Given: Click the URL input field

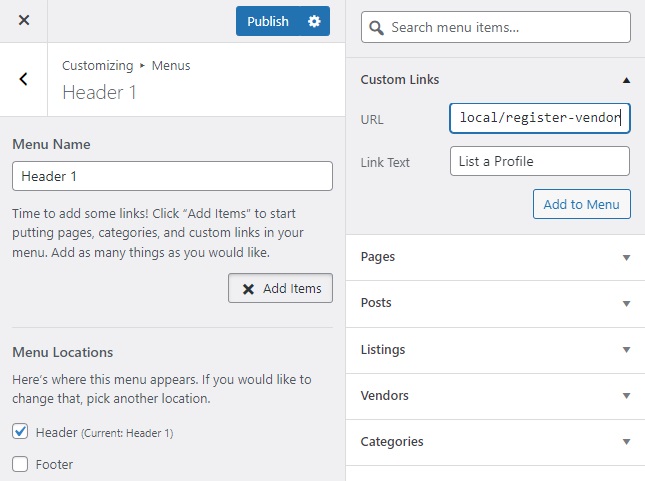Looking at the screenshot, I should pyautogui.click(x=540, y=118).
